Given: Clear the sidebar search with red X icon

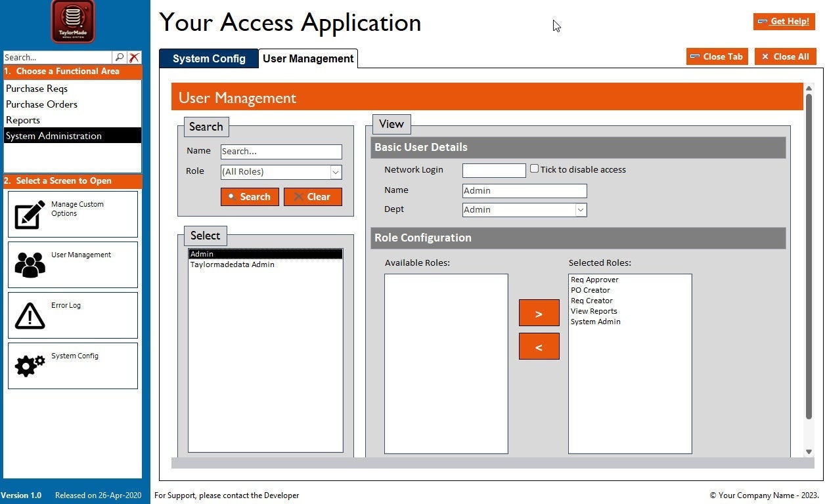Looking at the screenshot, I should click(134, 57).
